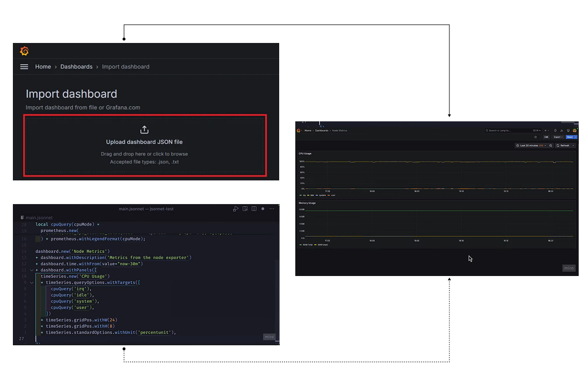
Task: Click the 'main.jsonnet — jsonnet-test' window title
Action: tap(146, 209)
